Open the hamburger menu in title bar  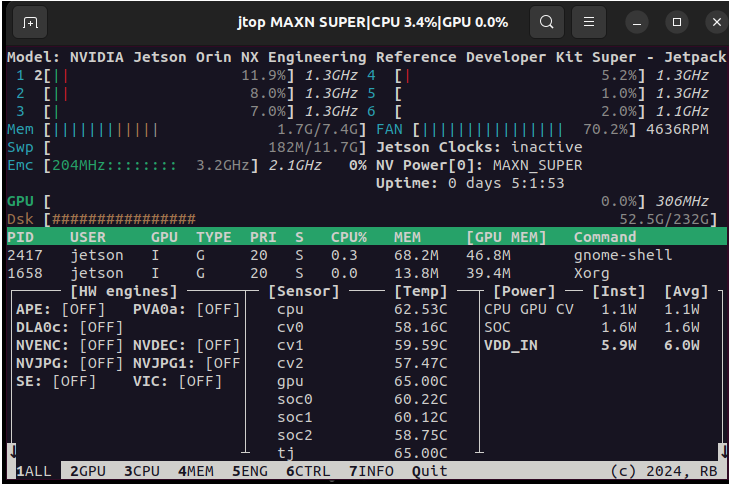tap(591, 21)
